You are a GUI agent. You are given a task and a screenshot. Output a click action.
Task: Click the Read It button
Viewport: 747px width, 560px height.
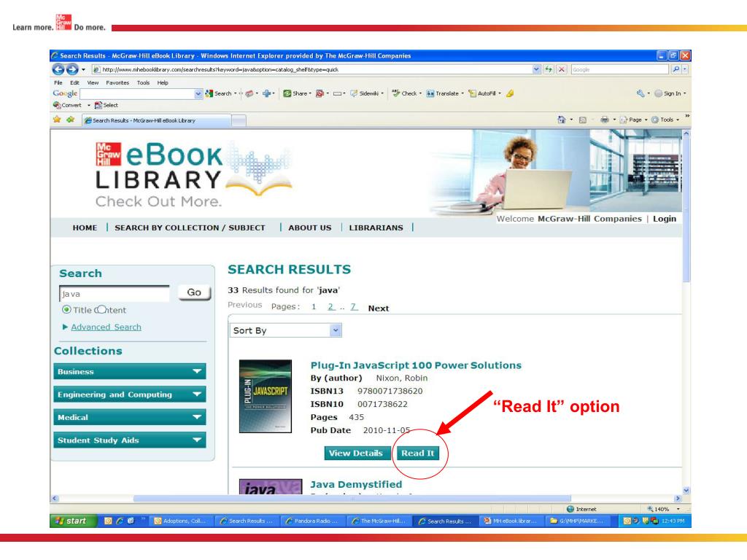pyautogui.click(x=418, y=454)
